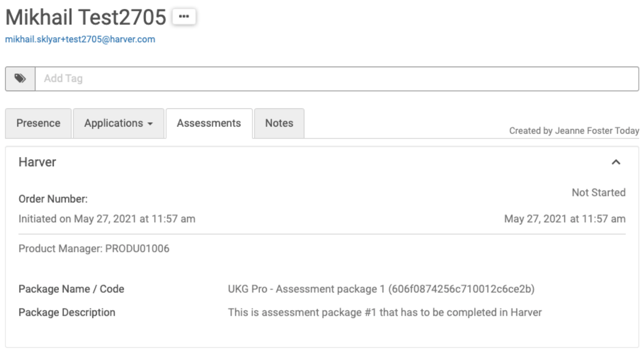Viewport: 644px width, 351px height.
Task: Select the Assessments tab
Action: [209, 123]
